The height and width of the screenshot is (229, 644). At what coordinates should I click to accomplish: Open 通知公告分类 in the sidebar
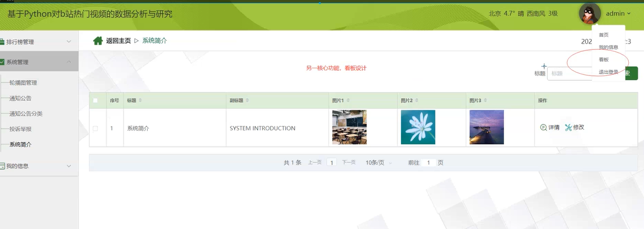point(26,114)
